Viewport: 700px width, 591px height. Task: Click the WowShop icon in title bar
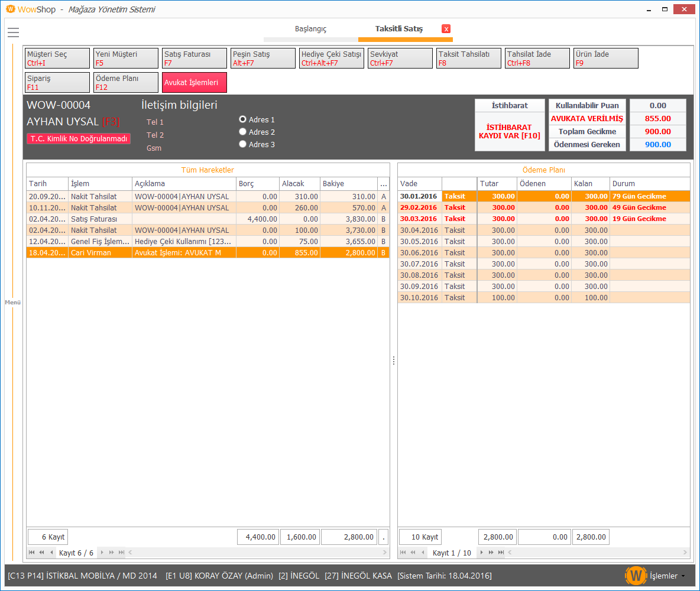click(x=10, y=9)
